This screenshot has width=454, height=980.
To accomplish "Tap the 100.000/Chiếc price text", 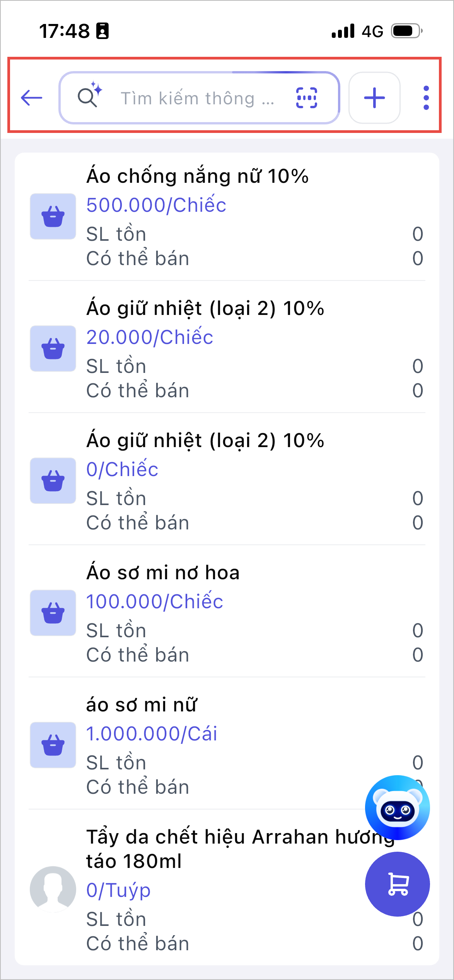I will coord(155,601).
